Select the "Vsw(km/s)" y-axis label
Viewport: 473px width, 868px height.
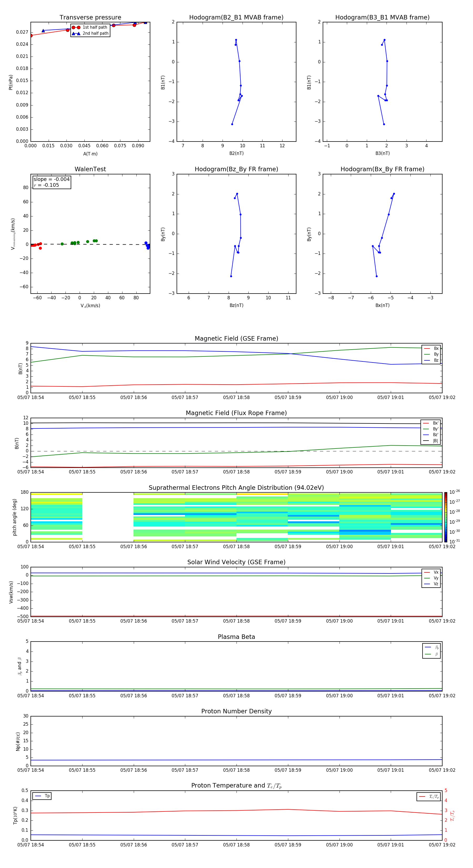(11, 592)
